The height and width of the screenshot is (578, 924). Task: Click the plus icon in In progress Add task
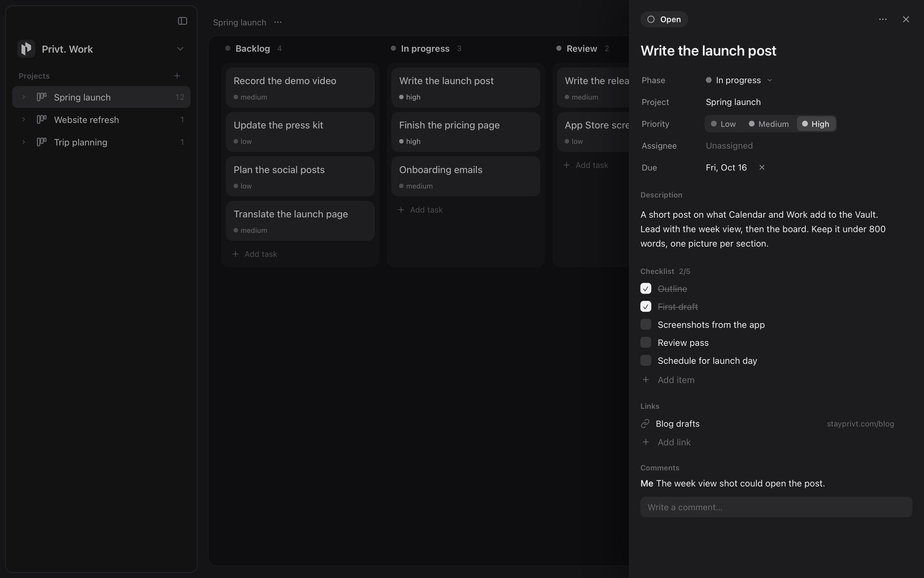401,210
